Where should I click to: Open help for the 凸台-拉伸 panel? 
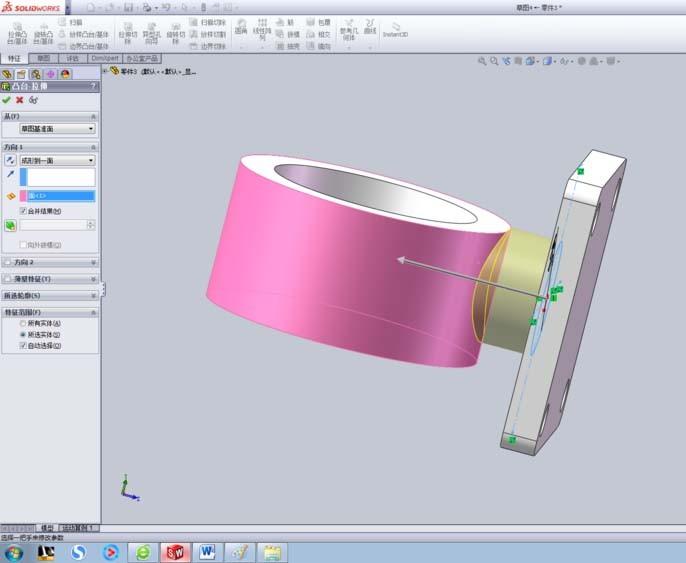[93, 86]
